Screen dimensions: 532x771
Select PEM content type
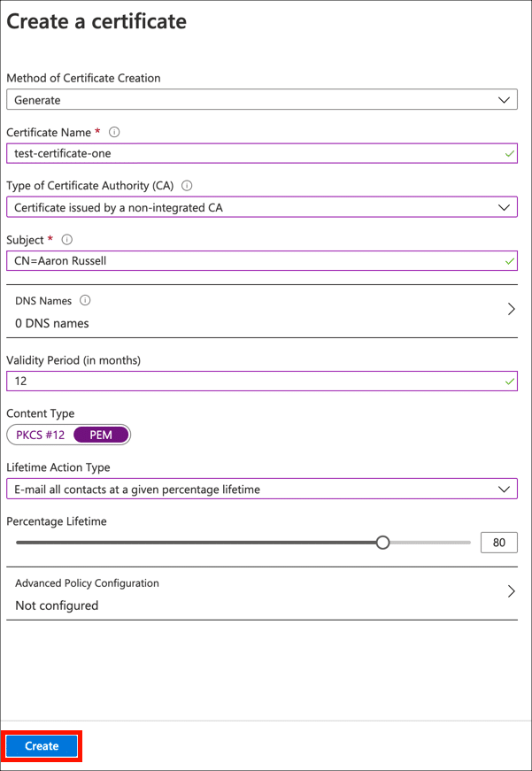pyautogui.click(x=101, y=435)
